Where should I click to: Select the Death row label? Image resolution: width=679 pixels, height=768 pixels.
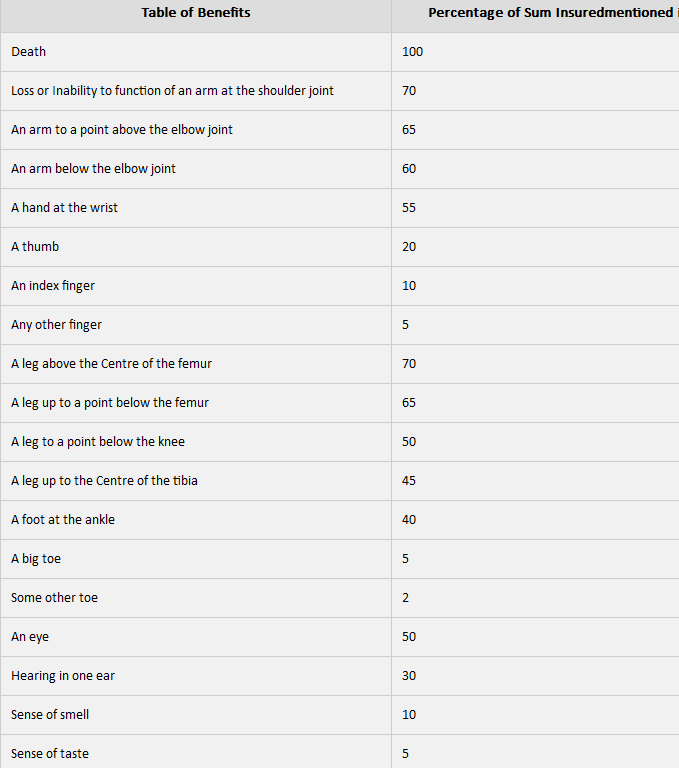[x=28, y=51]
